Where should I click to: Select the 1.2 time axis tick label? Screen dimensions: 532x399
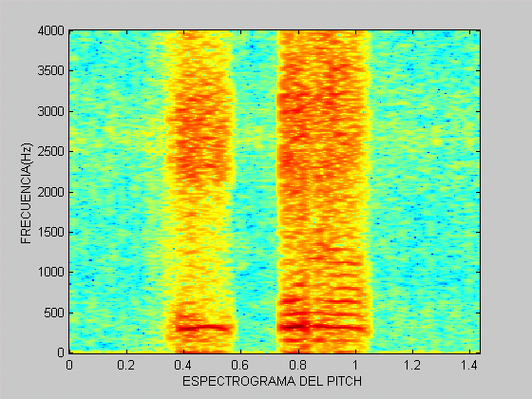pos(412,365)
